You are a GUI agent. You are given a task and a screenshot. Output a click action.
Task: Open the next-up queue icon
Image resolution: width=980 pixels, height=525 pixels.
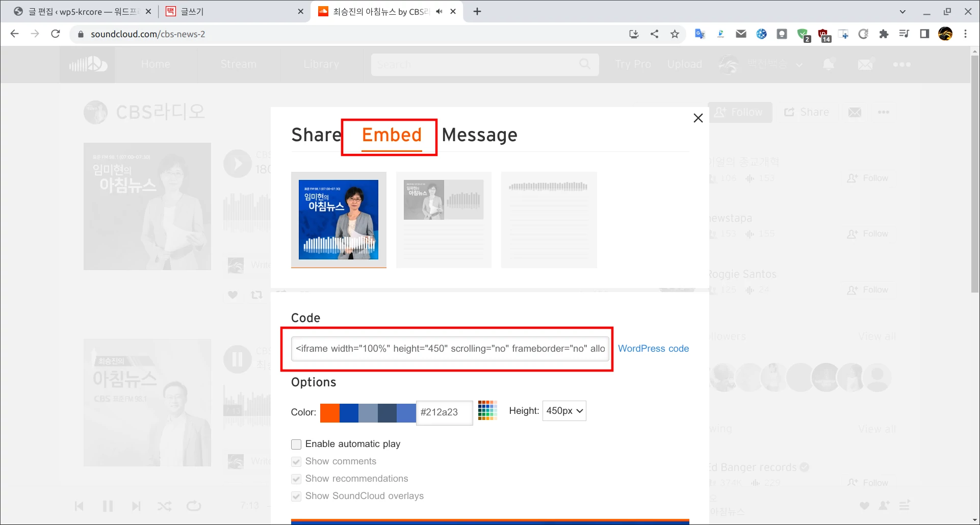[905, 505]
